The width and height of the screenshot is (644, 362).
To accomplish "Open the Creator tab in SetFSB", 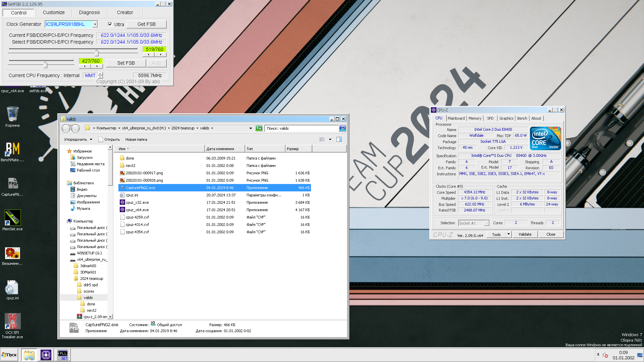I will click(125, 12).
